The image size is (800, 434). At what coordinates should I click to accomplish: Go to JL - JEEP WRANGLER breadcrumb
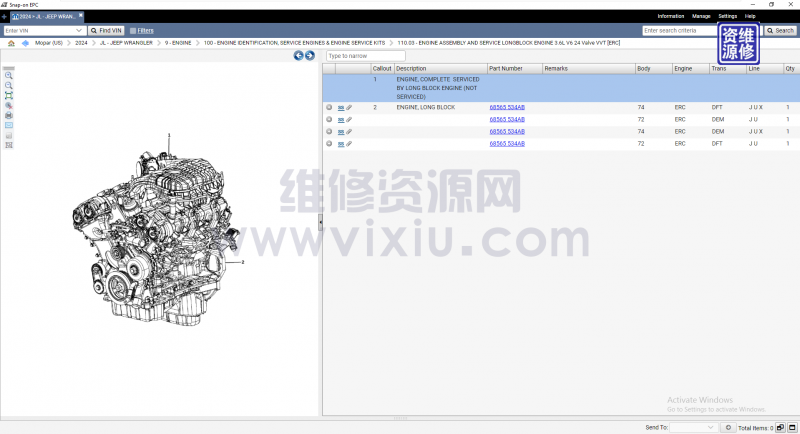point(126,43)
